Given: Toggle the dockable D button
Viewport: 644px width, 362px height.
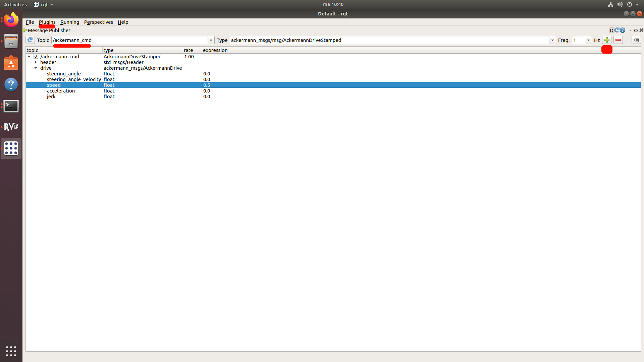Looking at the screenshot, I should pos(611,31).
